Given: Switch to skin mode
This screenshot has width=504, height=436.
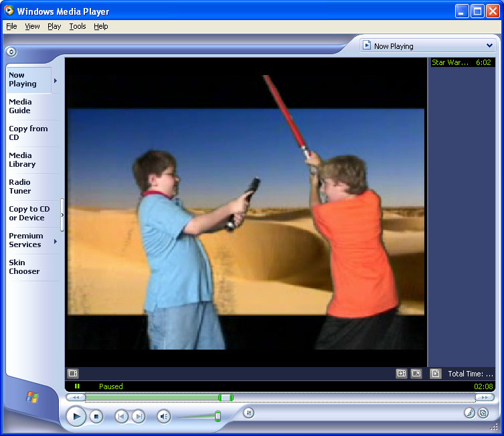Looking at the screenshot, I should (x=483, y=413).
